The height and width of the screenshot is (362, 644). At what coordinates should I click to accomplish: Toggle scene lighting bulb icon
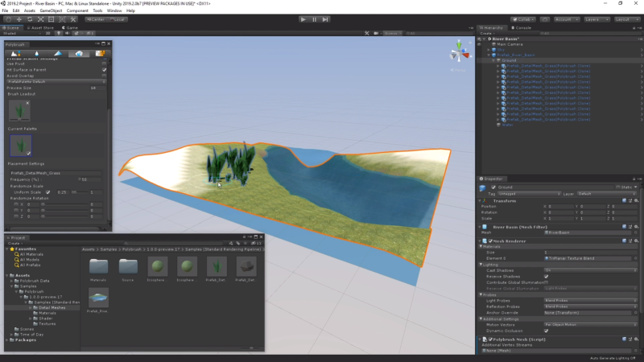click(59, 33)
